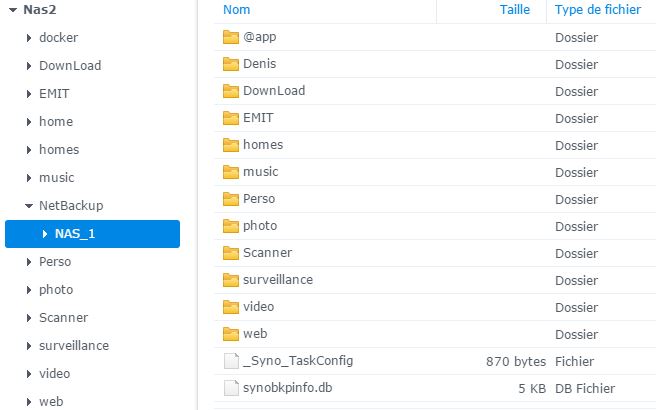The height and width of the screenshot is (410, 656).
Task: Click the Denis name in file list
Action: (x=259, y=64)
